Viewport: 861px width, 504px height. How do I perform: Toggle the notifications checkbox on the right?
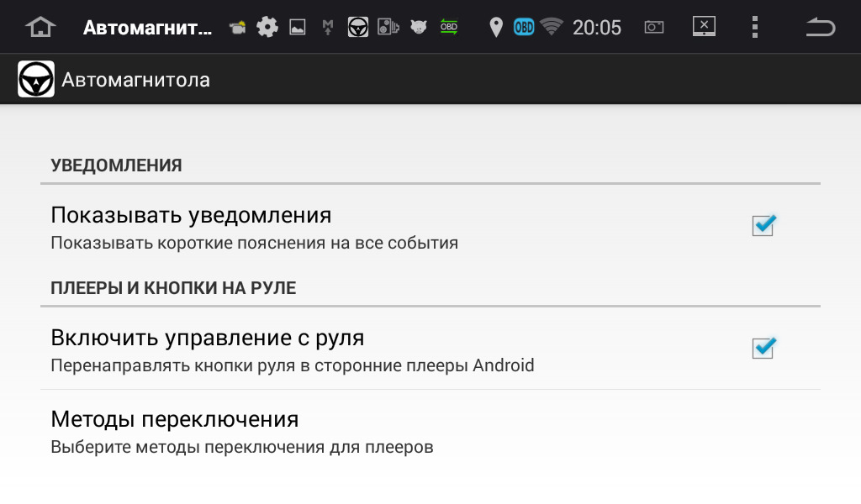[762, 225]
